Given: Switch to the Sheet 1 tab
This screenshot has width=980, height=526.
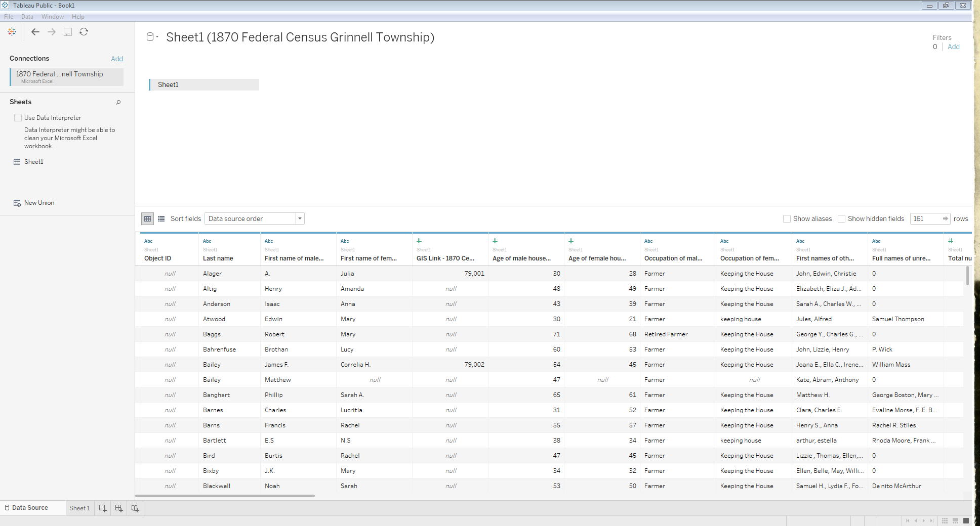Looking at the screenshot, I should tap(79, 508).
